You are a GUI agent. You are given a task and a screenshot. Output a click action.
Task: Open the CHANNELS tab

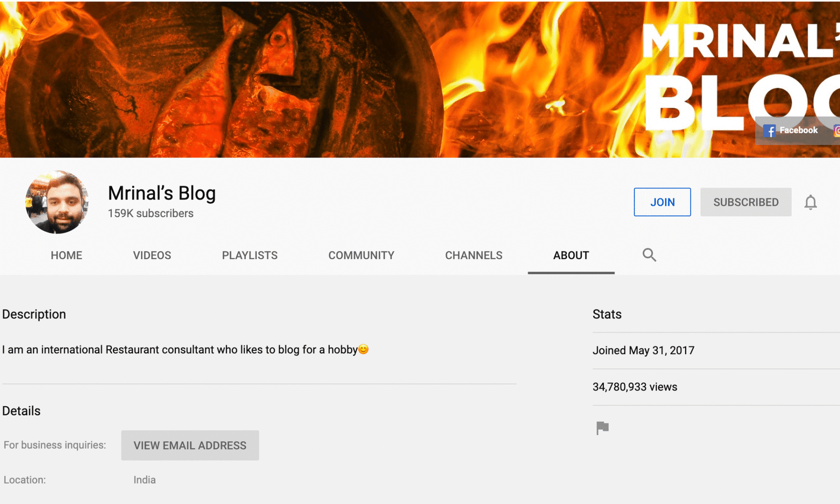click(x=474, y=256)
